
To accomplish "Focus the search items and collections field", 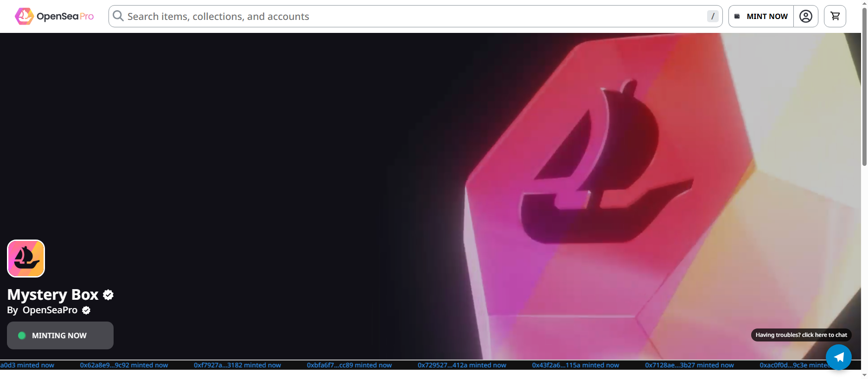I will pos(415,16).
